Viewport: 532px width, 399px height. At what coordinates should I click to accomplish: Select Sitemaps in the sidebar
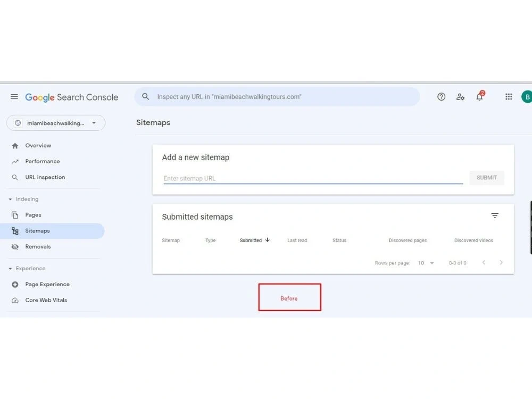tap(52, 231)
